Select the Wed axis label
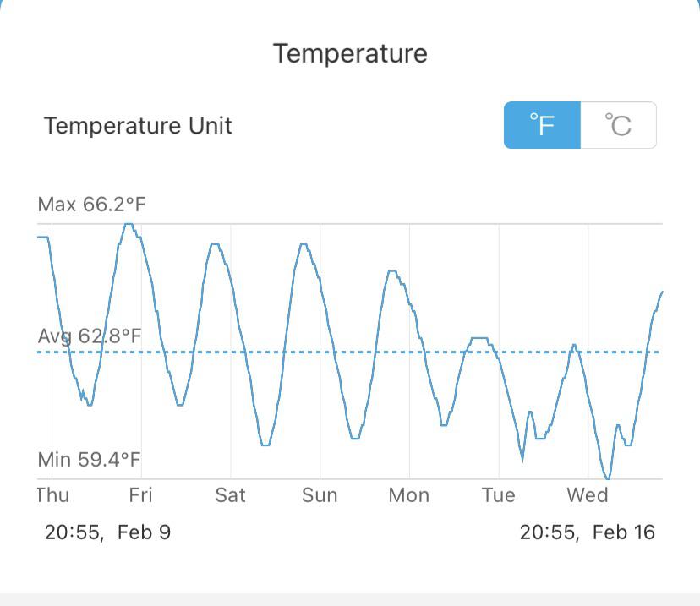This screenshot has height=606, width=700. click(x=588, y=494)
